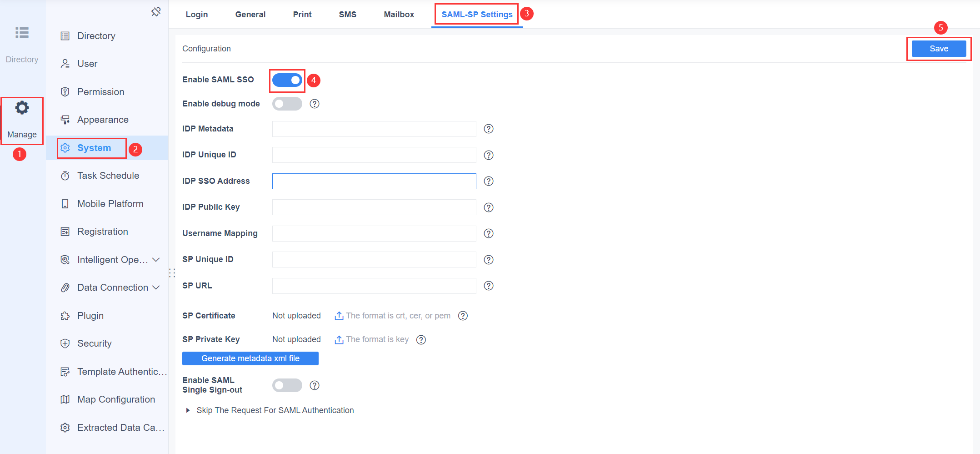Screen dimensions: 980x454
Task: Open the Login tab
Action: pyautogui.click(x=196, y=14)
